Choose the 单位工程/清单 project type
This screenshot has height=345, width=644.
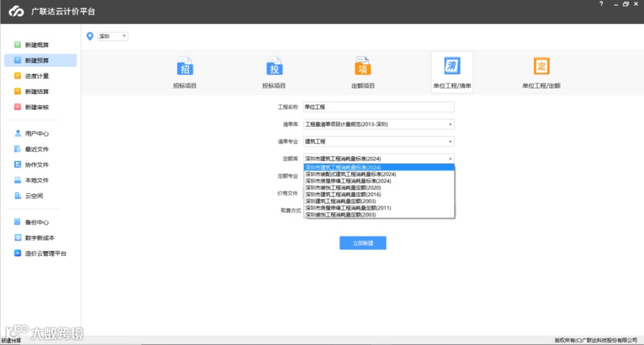click(x=452, y=72)
